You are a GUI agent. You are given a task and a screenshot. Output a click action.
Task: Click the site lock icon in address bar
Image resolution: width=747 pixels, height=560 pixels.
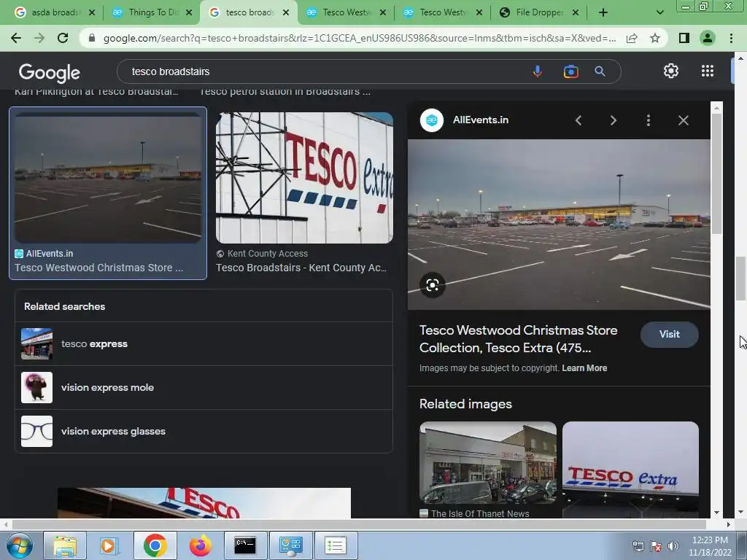tap(92, 38)
